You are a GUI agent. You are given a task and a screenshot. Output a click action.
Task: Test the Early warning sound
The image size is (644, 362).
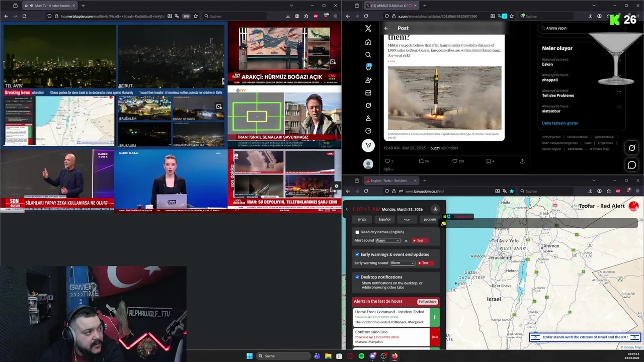[x=425, y=263]
